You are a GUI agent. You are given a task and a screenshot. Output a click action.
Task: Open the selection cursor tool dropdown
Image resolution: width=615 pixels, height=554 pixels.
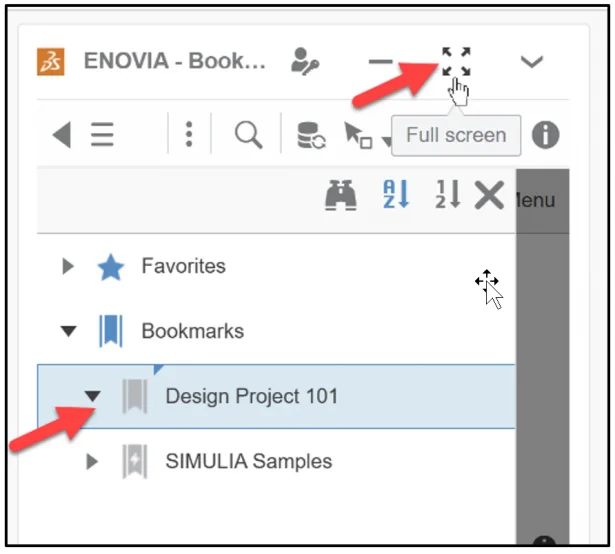(x=361, y=136)
